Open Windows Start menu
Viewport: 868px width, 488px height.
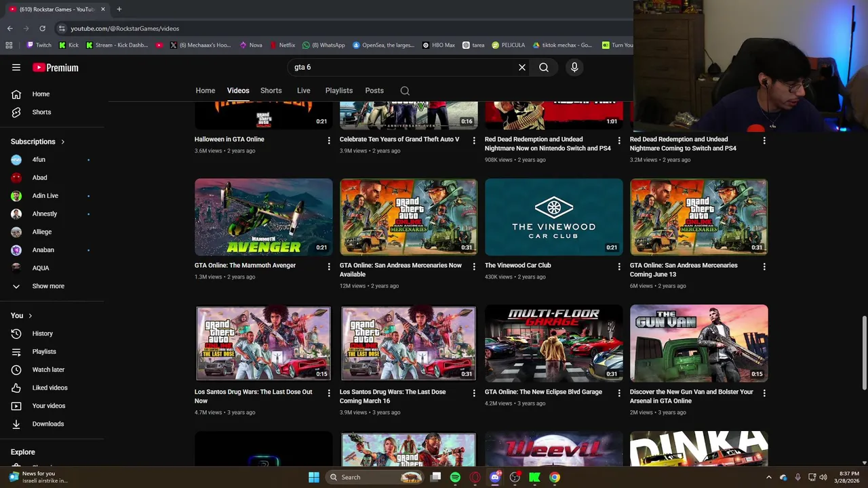(314, 477)
